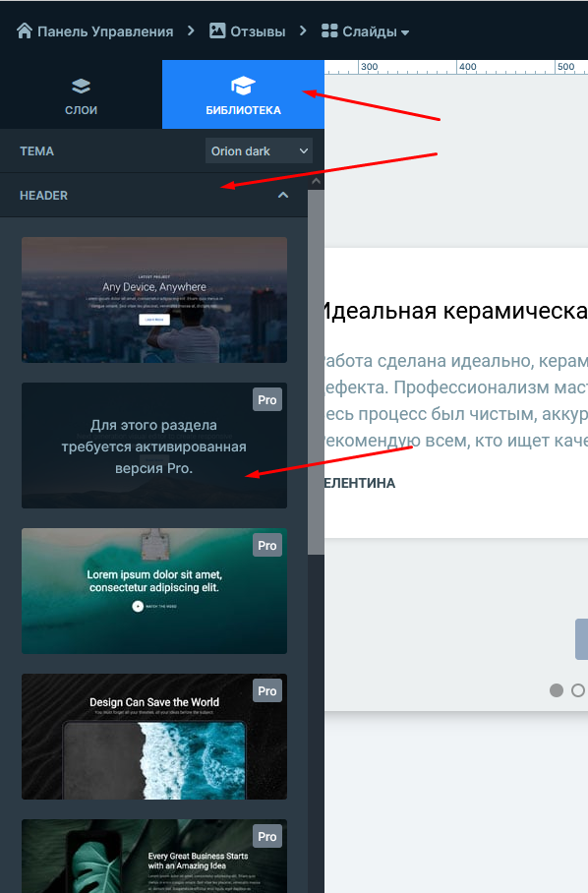
Task: Open the Слайды dropdown arrow
Action: pos(405,32)
